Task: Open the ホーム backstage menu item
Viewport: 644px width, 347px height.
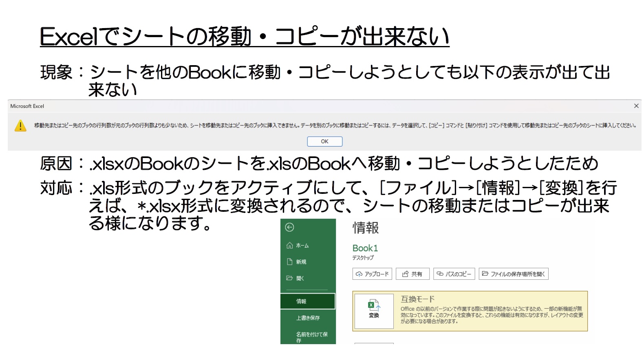Action: 308,246
